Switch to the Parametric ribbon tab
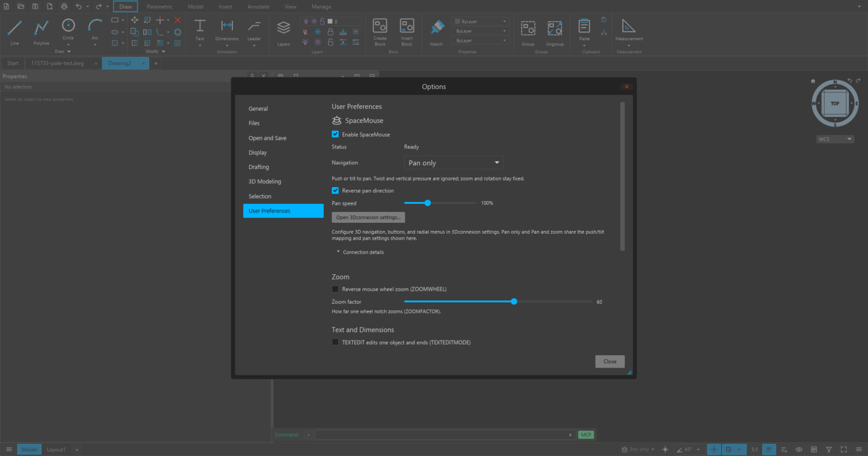 (159, 7)
